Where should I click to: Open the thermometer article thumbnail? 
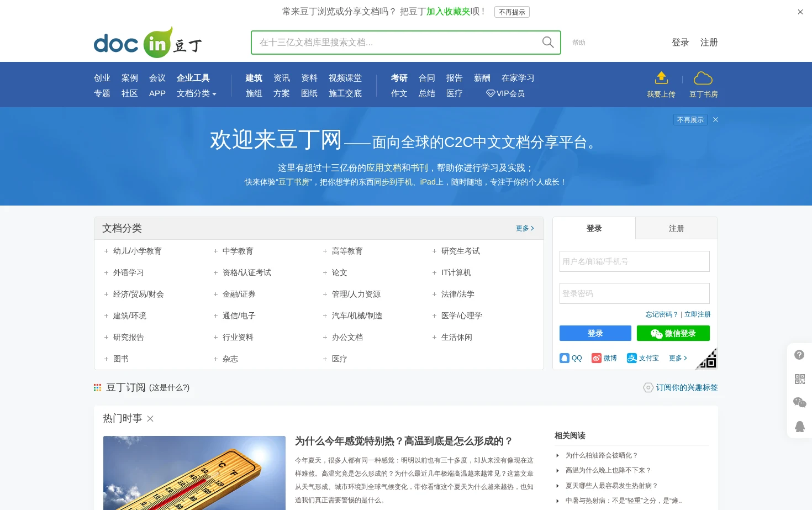point(194,473)
